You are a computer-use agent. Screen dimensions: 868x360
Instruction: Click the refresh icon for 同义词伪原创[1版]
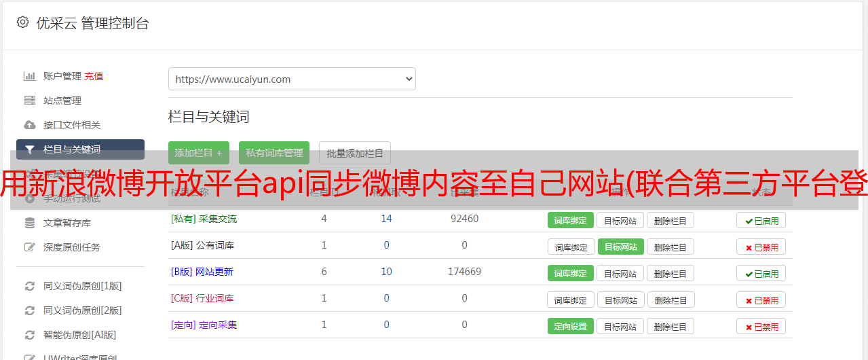coord(30,286)
